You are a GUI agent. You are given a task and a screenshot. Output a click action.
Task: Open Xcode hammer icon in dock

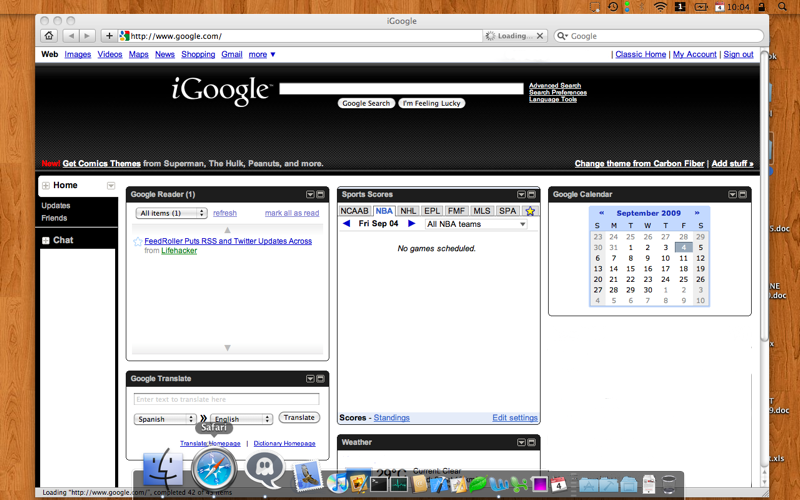click(x=438, y=484)
